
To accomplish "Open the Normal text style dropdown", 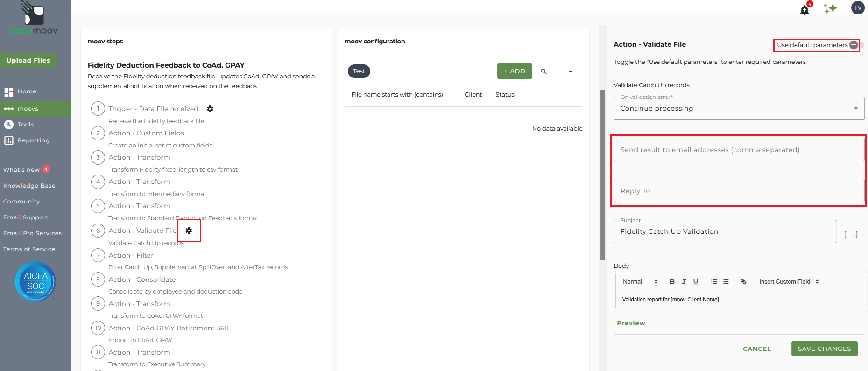I will (x=640, y=281).
